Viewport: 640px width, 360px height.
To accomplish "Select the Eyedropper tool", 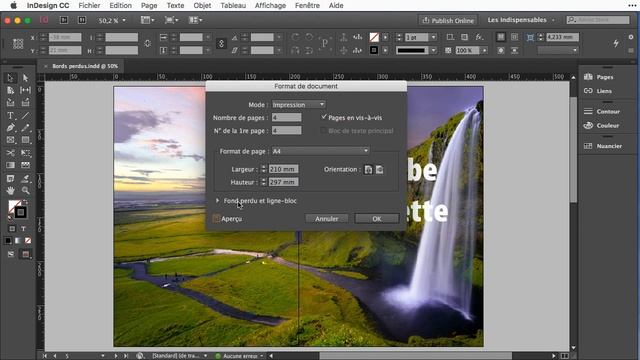I will click(25, 178).
